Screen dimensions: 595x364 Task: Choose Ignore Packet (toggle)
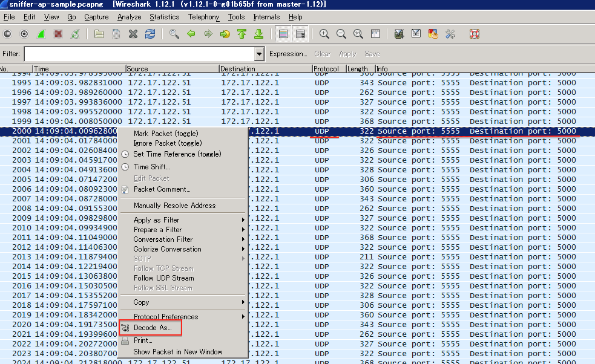(168, 143)
